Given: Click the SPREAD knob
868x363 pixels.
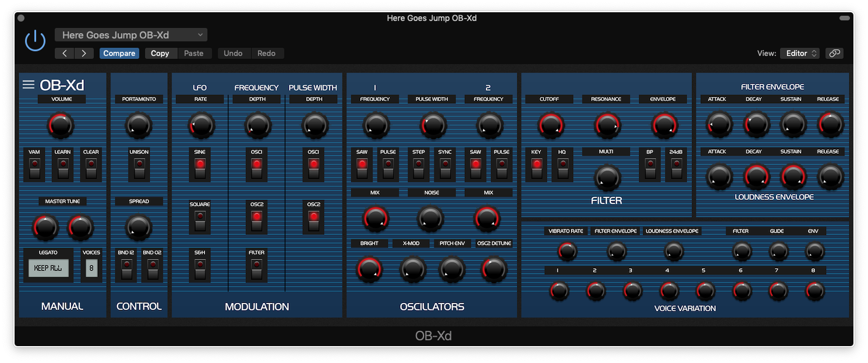Looking at the screenshot, I should click(139, 227).
